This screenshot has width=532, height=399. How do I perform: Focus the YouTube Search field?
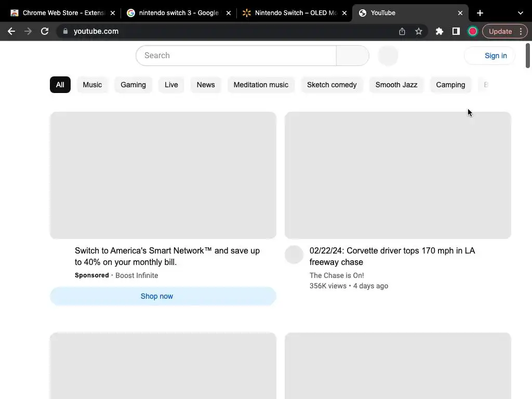pyautogui.click(x=236, y=56)
